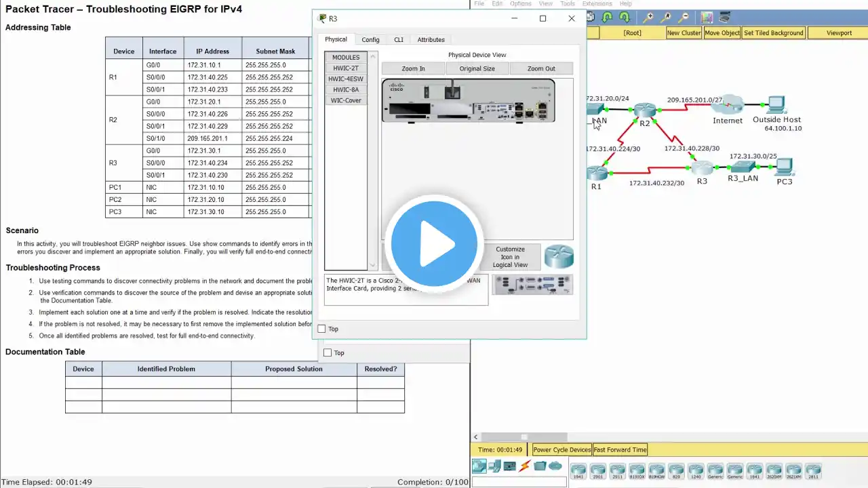This screenshot has height=488, width=868.
Task: Click the Power Cycle Devices button
Action: click(x=561, y=449)
